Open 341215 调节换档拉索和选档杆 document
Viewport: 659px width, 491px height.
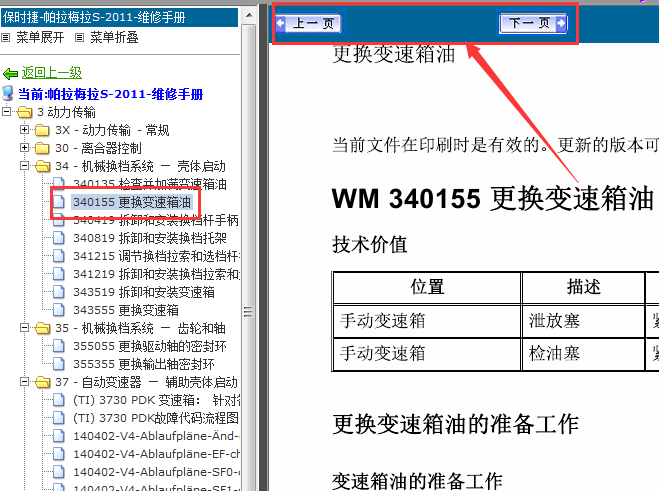156,256
